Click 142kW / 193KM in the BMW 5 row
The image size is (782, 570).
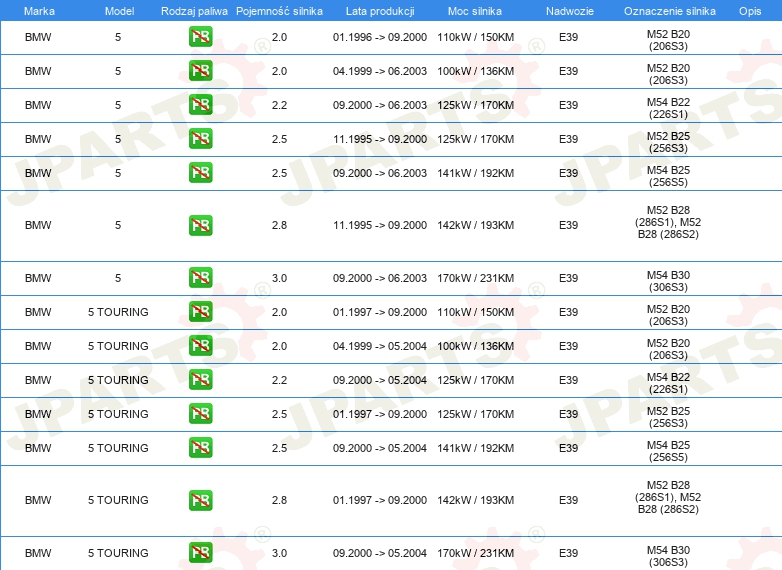[475, 225]
